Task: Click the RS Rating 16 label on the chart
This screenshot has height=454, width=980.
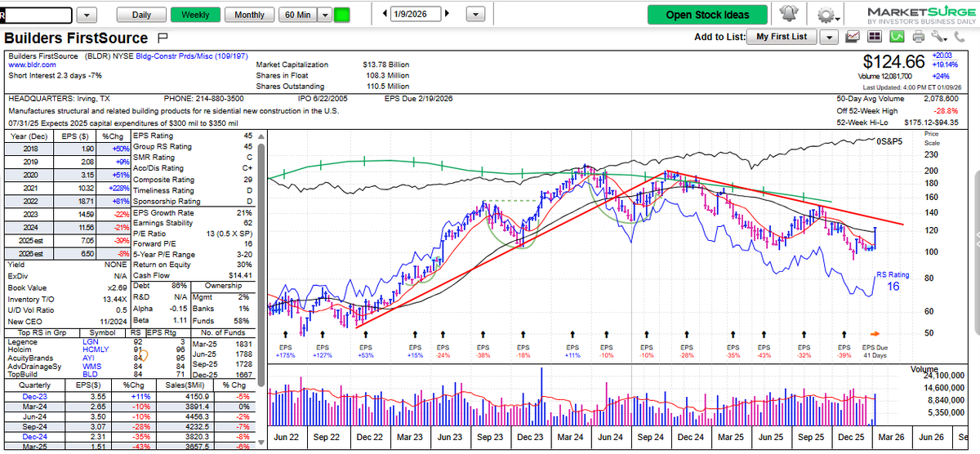Action: 893,281
